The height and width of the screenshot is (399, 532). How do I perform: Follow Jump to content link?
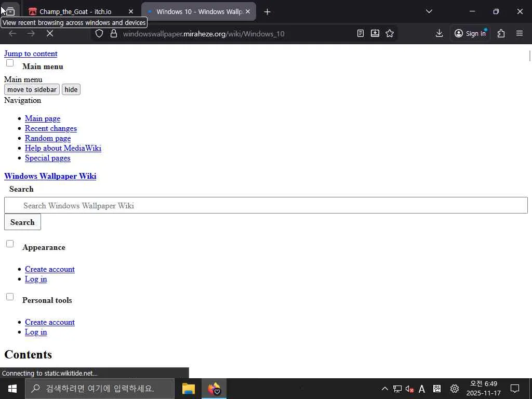coord(31,54)
